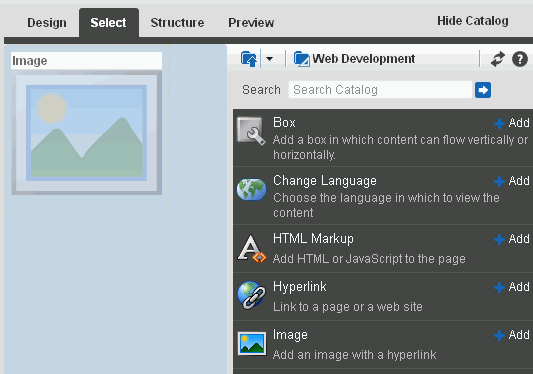Open the Select tab
This screenshot has width=533, height=374.
click(x=108, y=23)
